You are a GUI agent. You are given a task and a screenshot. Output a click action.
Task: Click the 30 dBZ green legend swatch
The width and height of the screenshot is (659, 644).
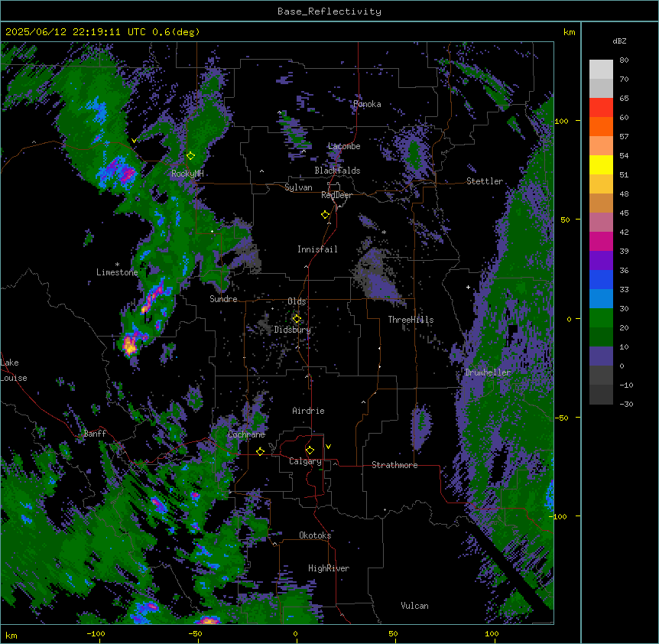click(601, 318)
